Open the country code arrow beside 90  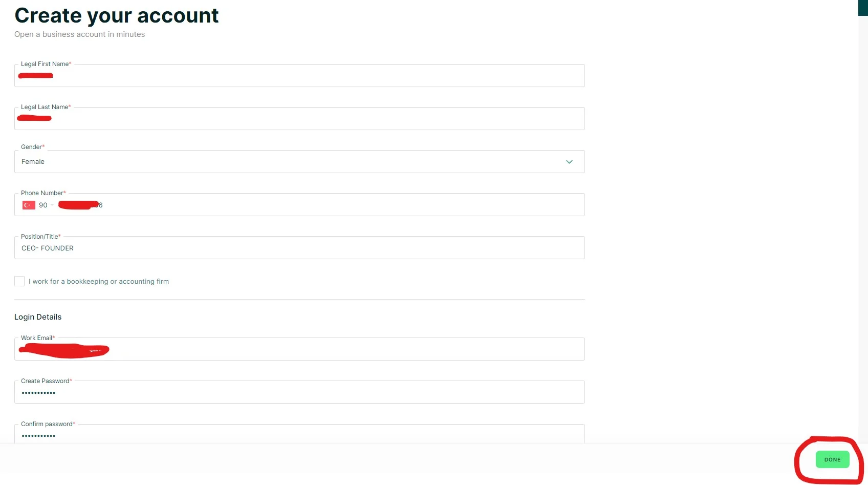[x=52, y=205]
